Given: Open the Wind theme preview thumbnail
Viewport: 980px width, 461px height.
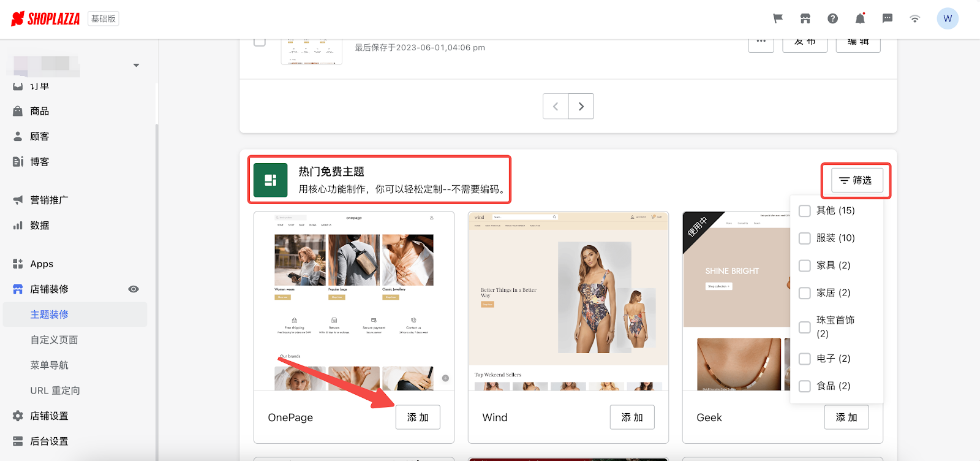Looking at the screenshot, I should (568, 302).
